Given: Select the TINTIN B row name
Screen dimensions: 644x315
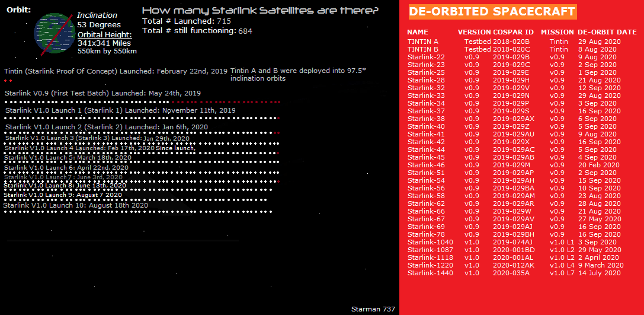Looking at the screenshot, I should tap(423, 49).
